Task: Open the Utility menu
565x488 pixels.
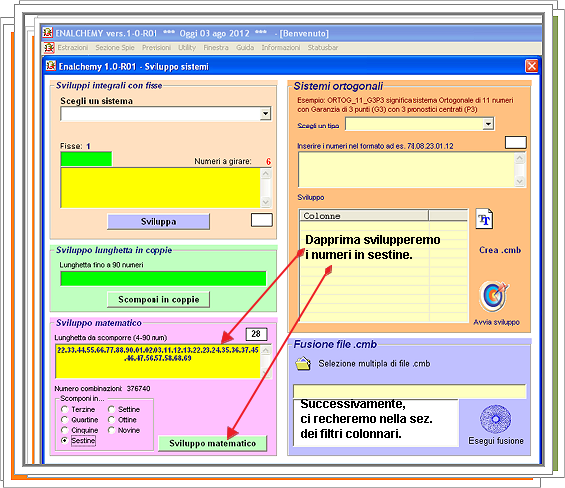Action: 187,48
